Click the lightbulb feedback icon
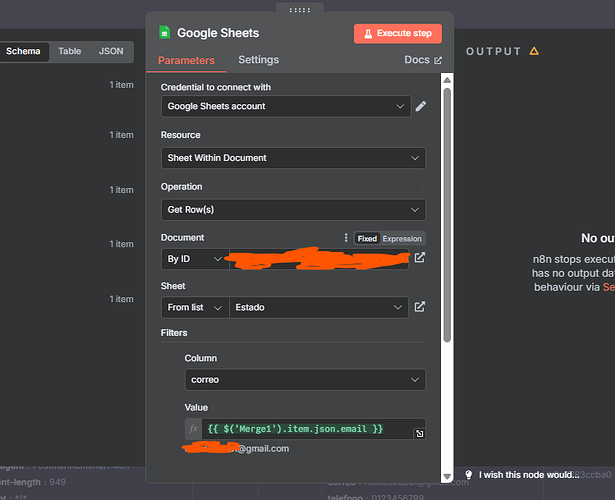Image resolution: width=615 pixels, height=500 pixels. coord(468,475)
